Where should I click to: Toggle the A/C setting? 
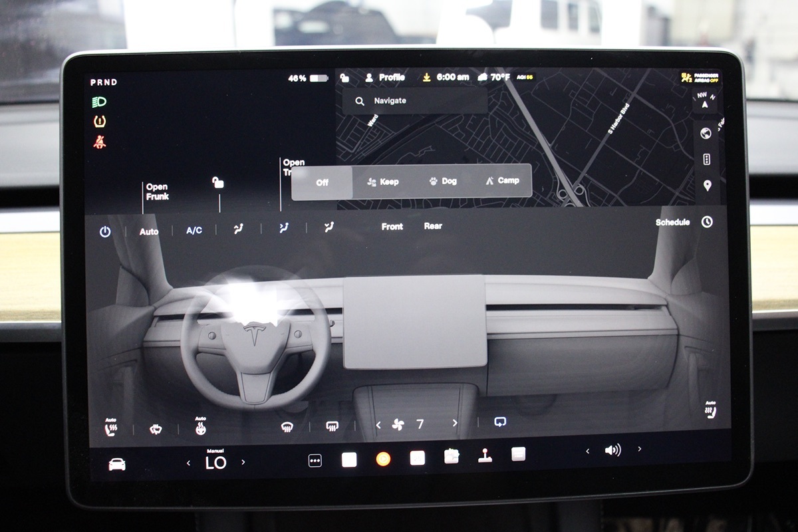194,231
